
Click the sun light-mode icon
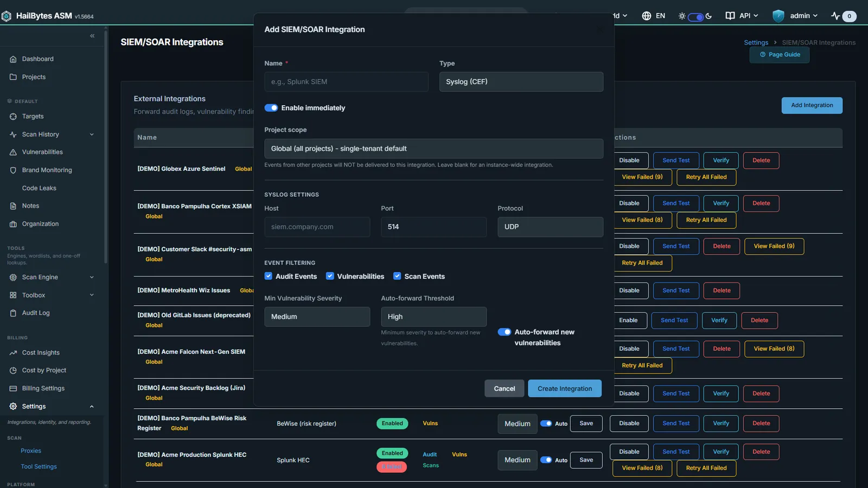tap(682, 16)
